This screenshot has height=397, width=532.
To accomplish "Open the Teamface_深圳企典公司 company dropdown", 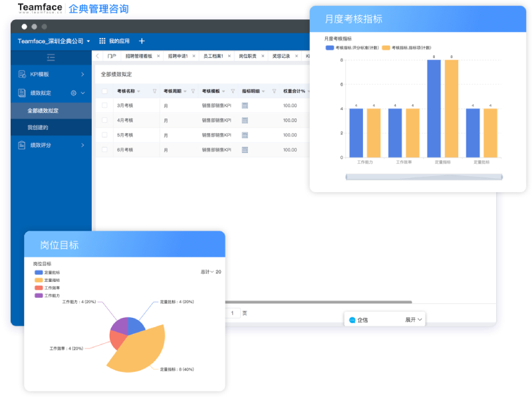I will [54, 41].
